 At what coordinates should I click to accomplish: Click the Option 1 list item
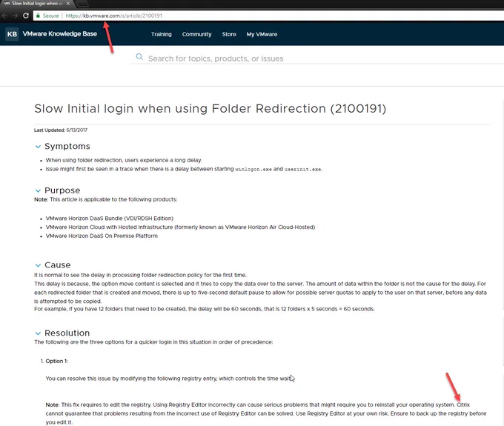(x=56, y=361)
